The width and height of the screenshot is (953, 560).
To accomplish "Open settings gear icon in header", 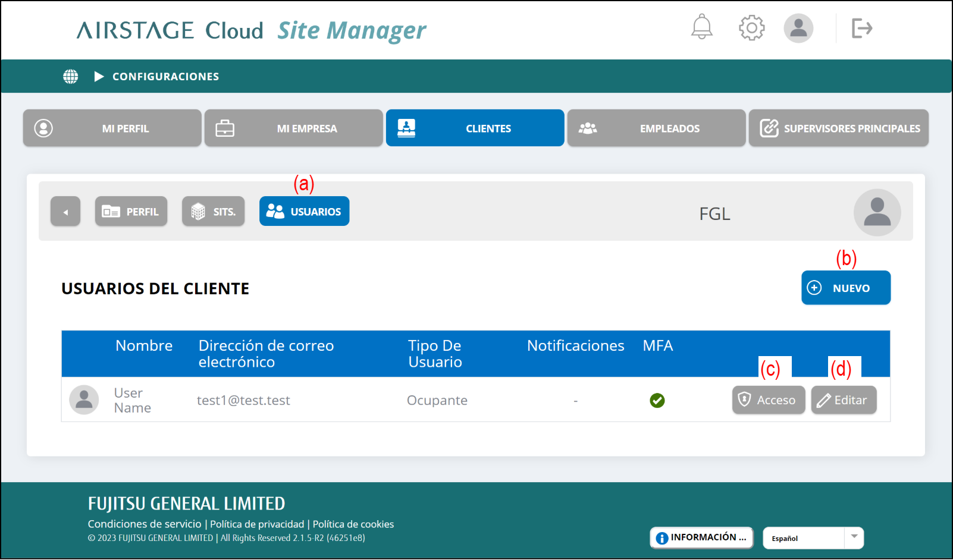I will click(751, 28).
